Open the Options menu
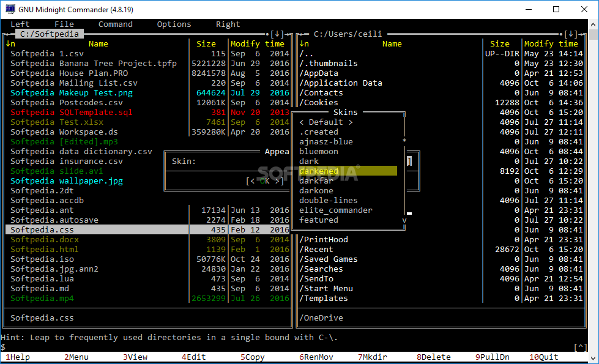This screenshot has width=599, height=364. (x=174, y=24)
